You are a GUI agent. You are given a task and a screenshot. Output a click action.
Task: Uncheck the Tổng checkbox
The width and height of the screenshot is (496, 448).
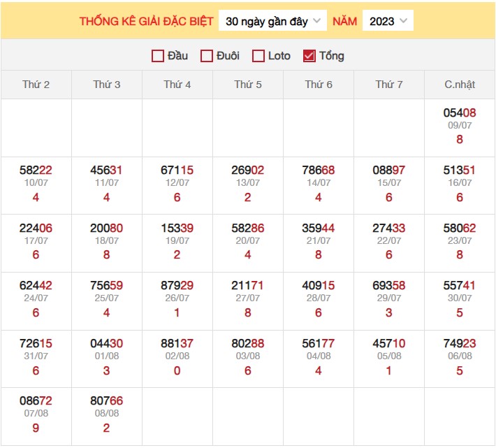tap(309, 56)
